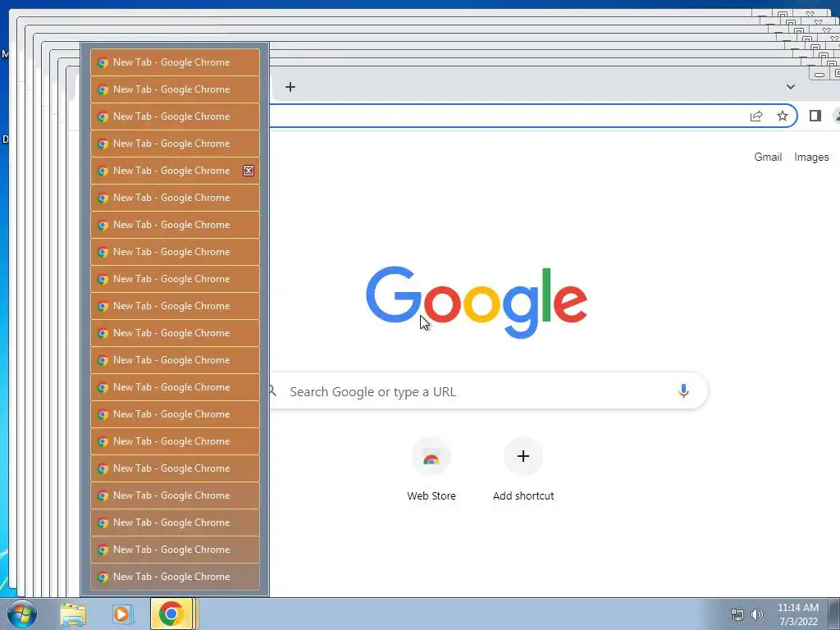Viewport: 840px width, 630px height.
Task: Open the tab search chevron in title bar
Action: [x=790, y=87]
